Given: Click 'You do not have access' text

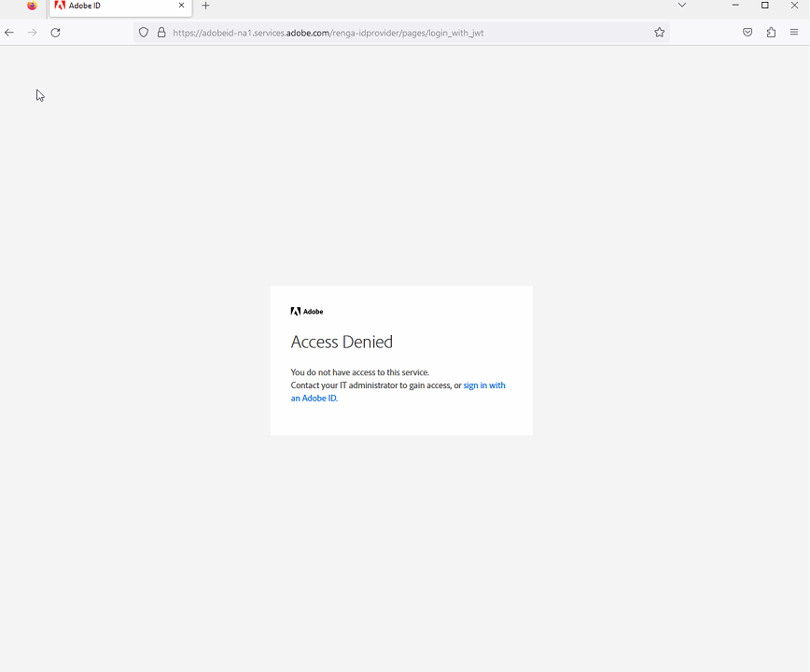Looking at the screenshot, I should (360, 372).
